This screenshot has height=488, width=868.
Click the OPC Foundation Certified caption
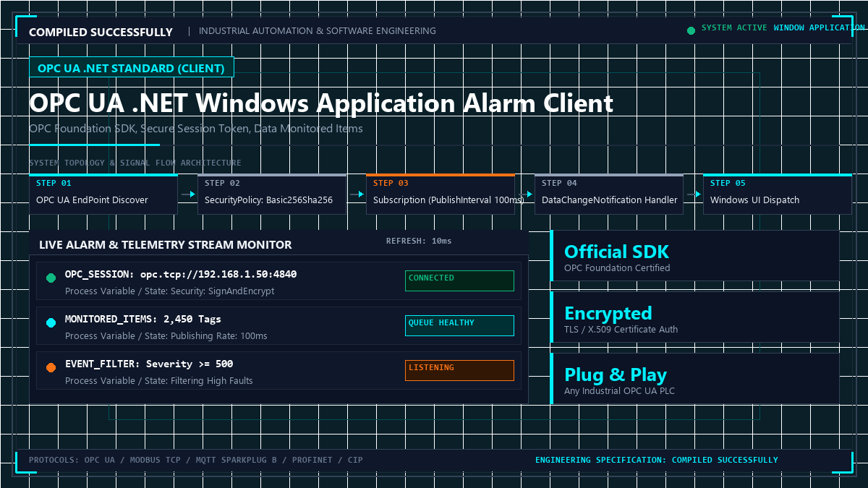click(x=617, y=268)
